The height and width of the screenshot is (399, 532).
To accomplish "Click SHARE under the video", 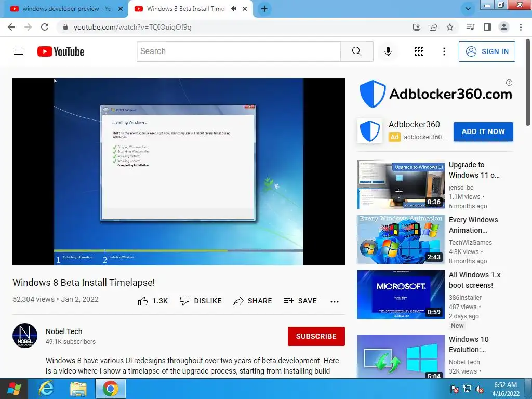I will point(253,301).
